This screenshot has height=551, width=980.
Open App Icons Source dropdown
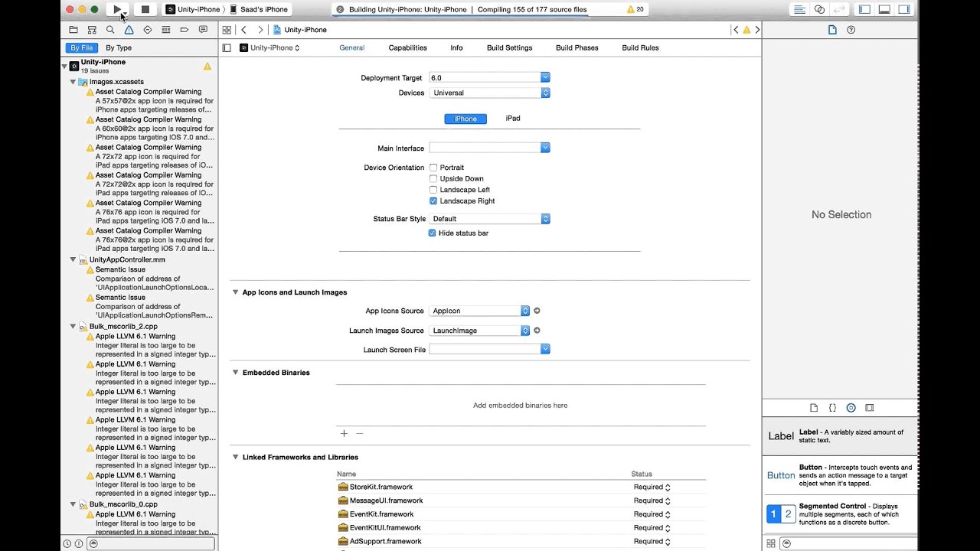[479, 311]
